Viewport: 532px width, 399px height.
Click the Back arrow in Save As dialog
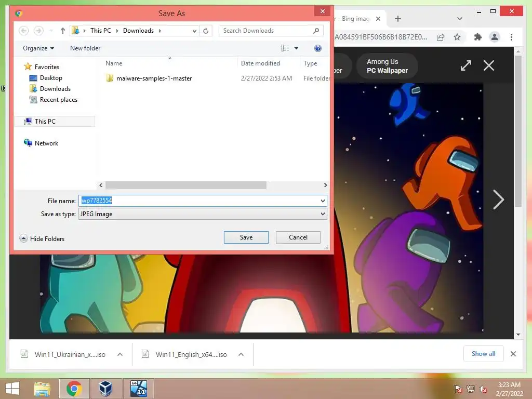click(23, 31)
